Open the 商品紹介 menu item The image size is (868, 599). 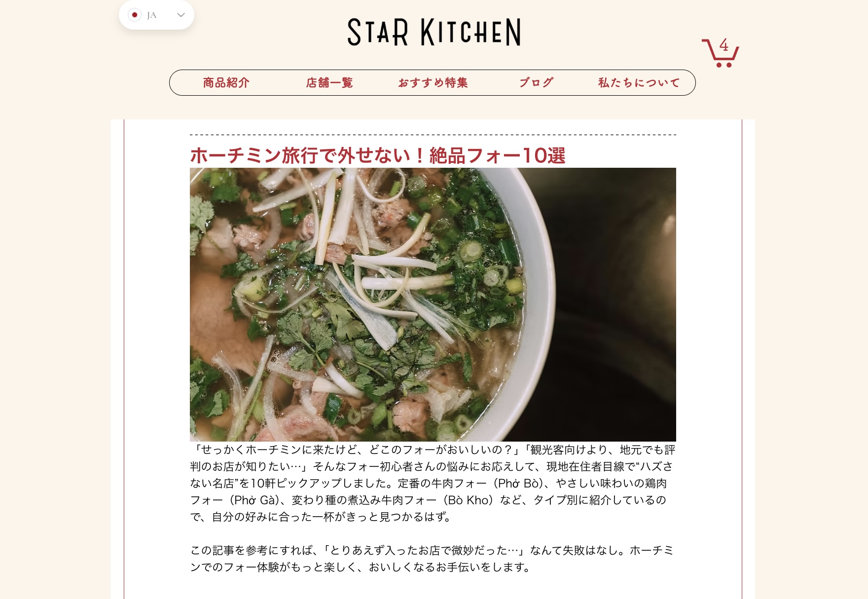(x=226, y=82)
